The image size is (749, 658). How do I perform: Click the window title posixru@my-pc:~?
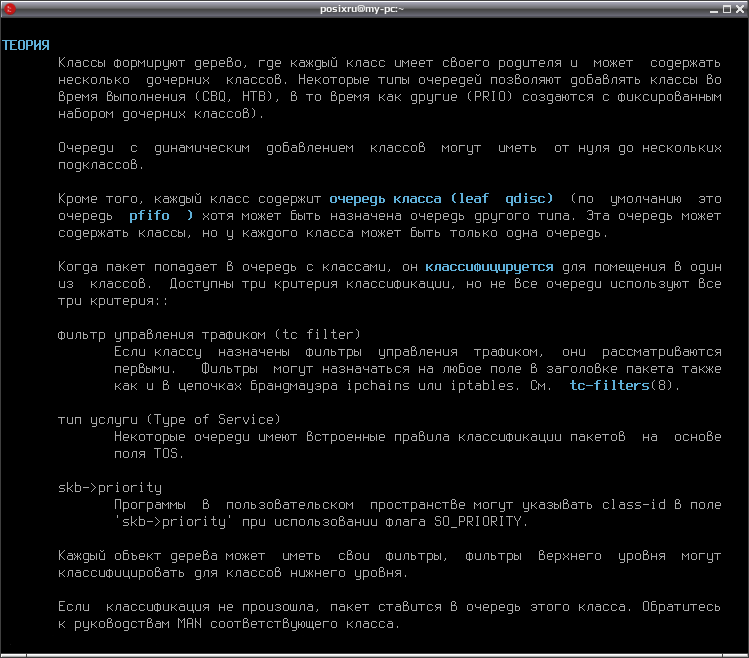[362, 9]
